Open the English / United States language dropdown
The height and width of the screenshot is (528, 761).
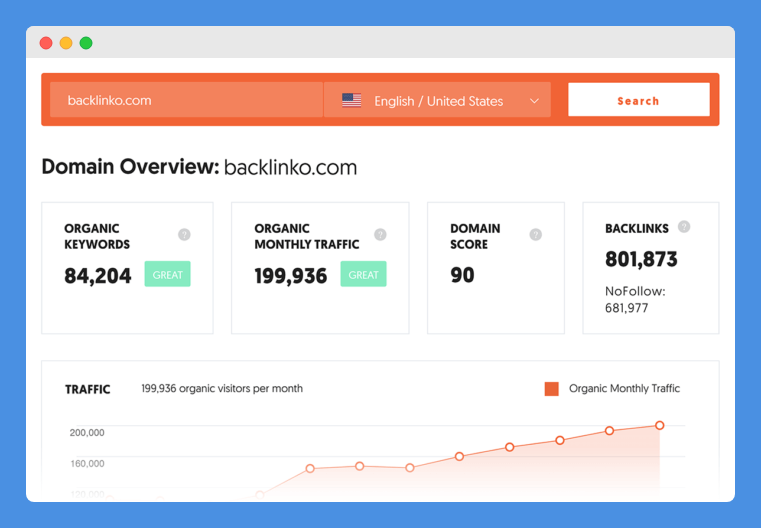pos(437,100)
